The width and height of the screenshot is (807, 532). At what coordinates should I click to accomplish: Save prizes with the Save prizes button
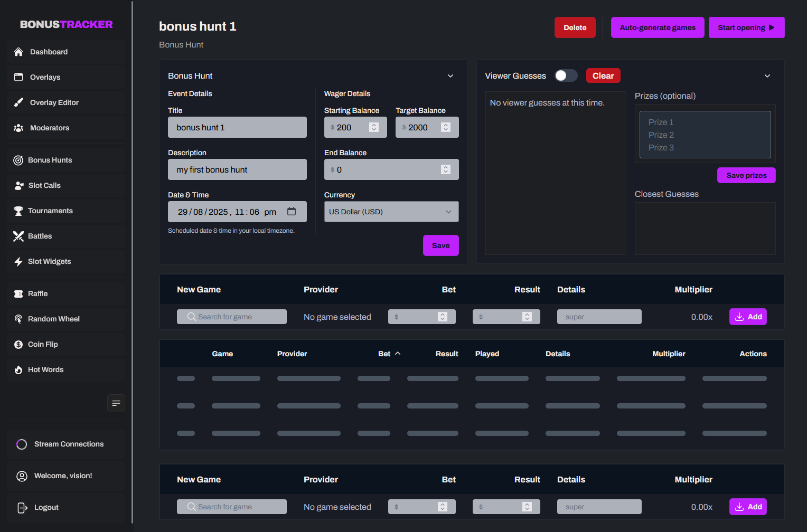(x=746, y=175)
